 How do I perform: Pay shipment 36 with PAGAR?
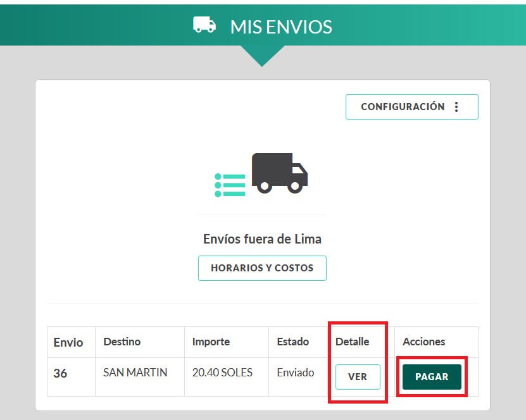coord(432,377)
